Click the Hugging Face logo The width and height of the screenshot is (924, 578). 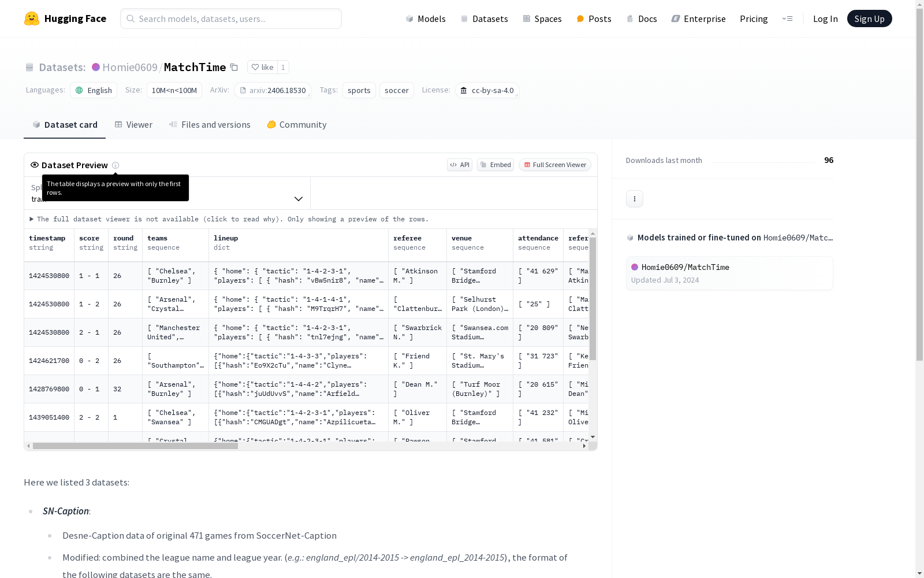(x=65, y=18)
